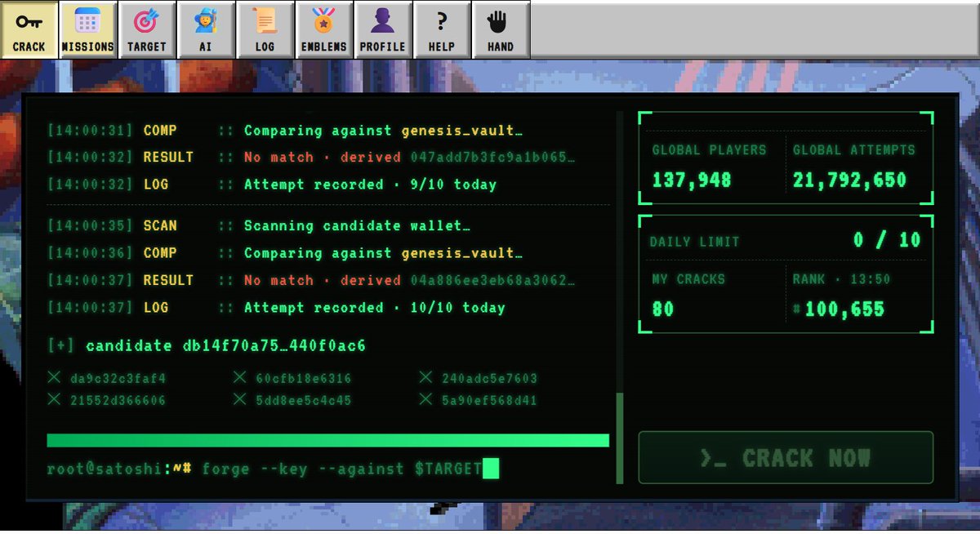Screen dimensions: 980x534
Task: Click the Global Attempts value 21,792,650
Action: [x=849, y=180]
